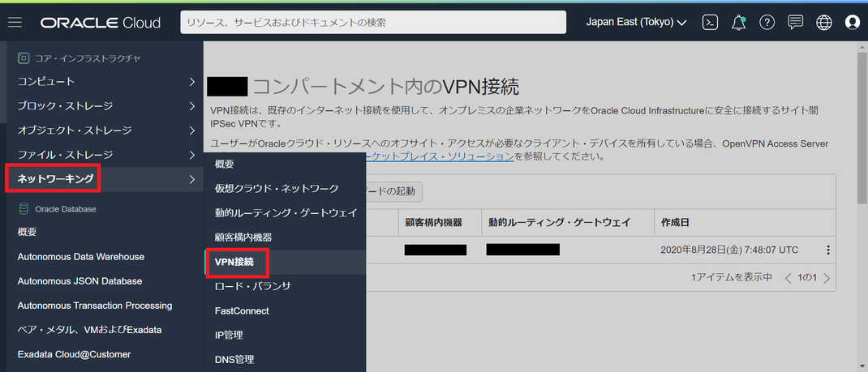Open 動的ルーティング・ゲートウェイ submenu item

(285, 213)
